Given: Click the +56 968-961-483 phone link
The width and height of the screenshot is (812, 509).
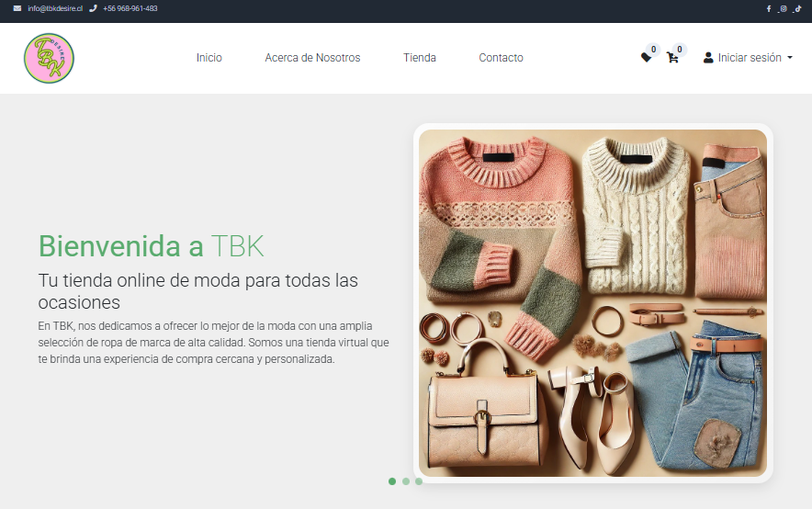Looking at the screenshot, I should (x=130, y=8).
